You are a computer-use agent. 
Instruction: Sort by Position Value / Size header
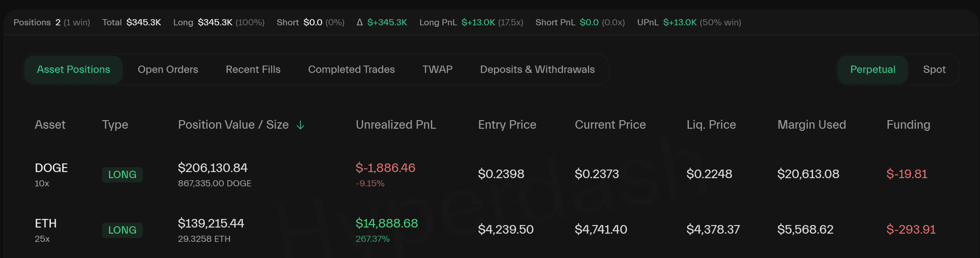coord(233,125)
